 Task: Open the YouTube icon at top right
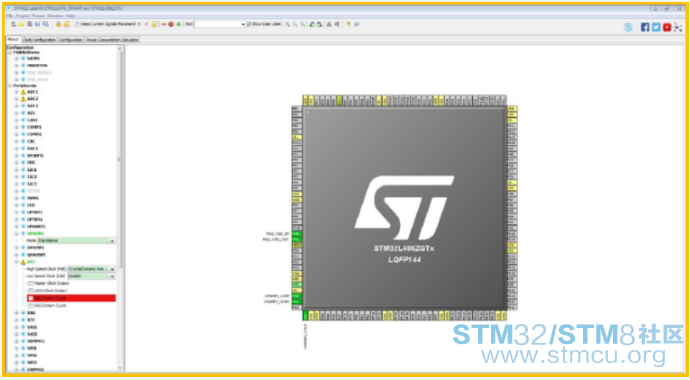click(667, 27)
